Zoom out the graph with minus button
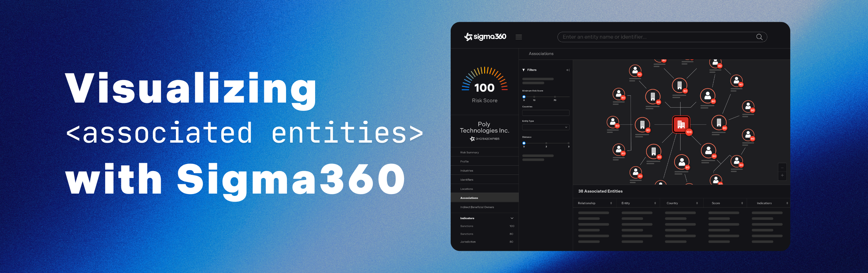 [x=782, y=167]
